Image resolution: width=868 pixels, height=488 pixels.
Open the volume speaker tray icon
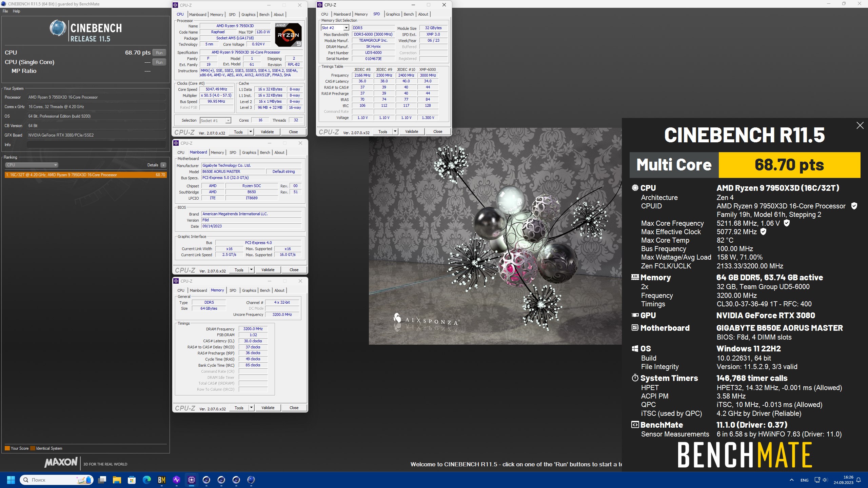click(x=825, y=480)
